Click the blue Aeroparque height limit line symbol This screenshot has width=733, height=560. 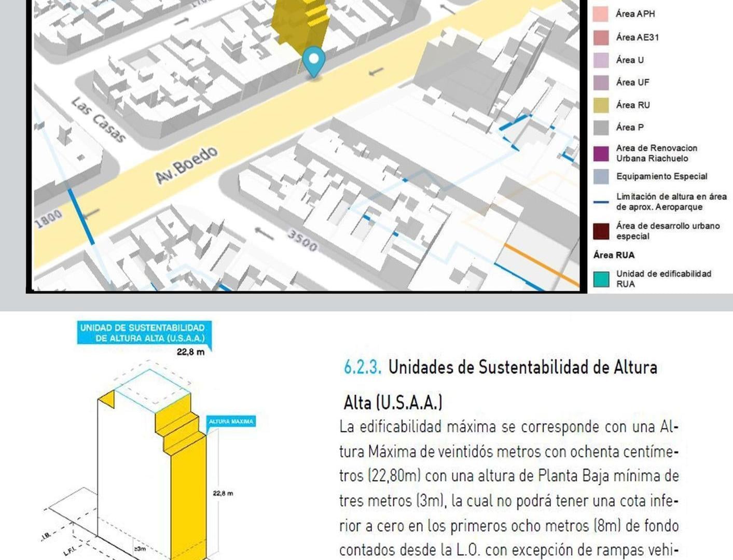[600, 202]
